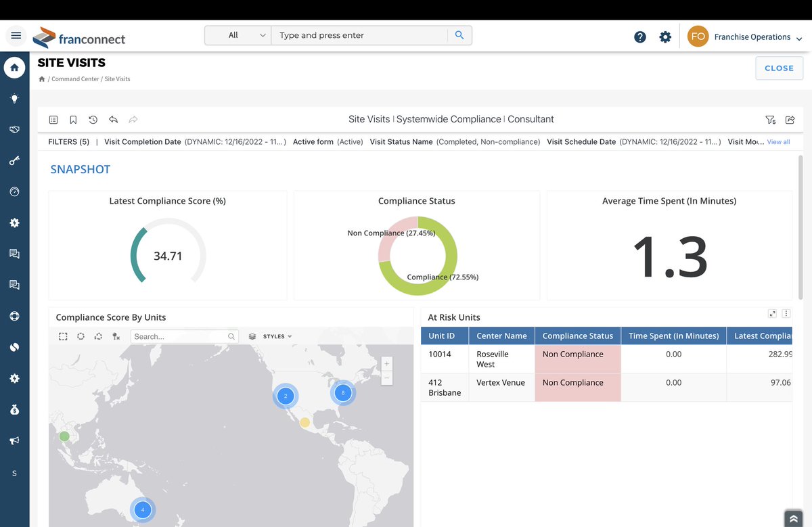This screenshot has height=527, width=812.
Task: Open the filter funnel icon
Action: click(770, 120)
